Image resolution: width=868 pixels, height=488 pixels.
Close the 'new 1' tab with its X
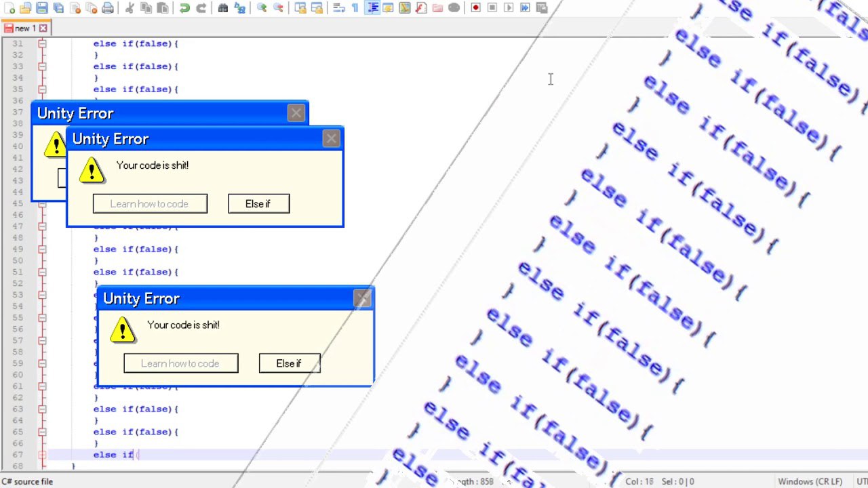[43, 28]
